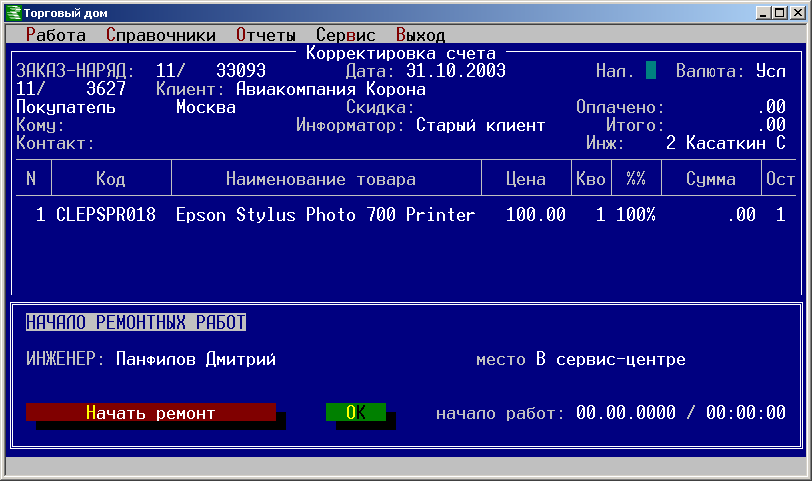This screenshot has width=812, height=481.
Task: Click the price value 100.00
Action: 535,214
